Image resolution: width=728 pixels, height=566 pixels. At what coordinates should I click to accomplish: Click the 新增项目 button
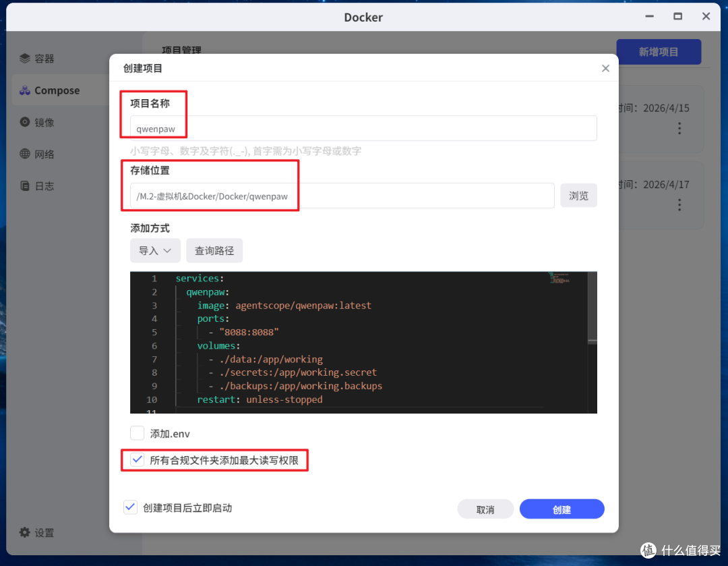(x=659, y=51)
